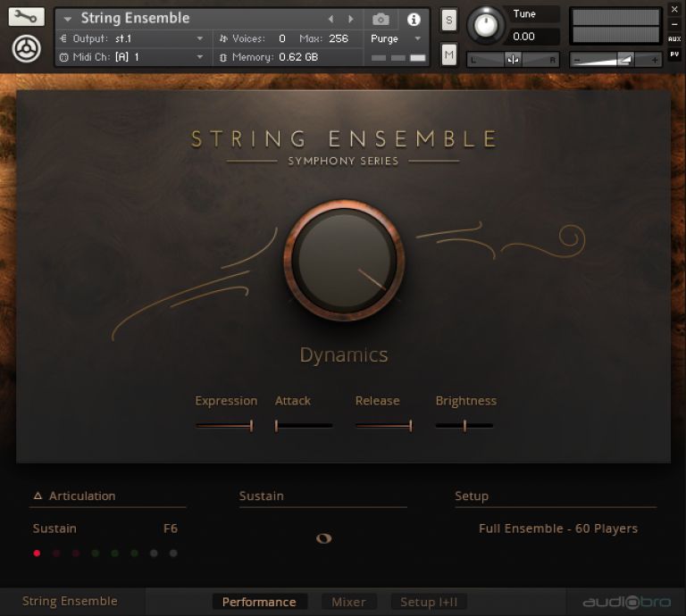Viewport: 686px width, 616px height.
Task: Click the pan L-R slider
Action: pyautogui.click(x=513, y=60)
